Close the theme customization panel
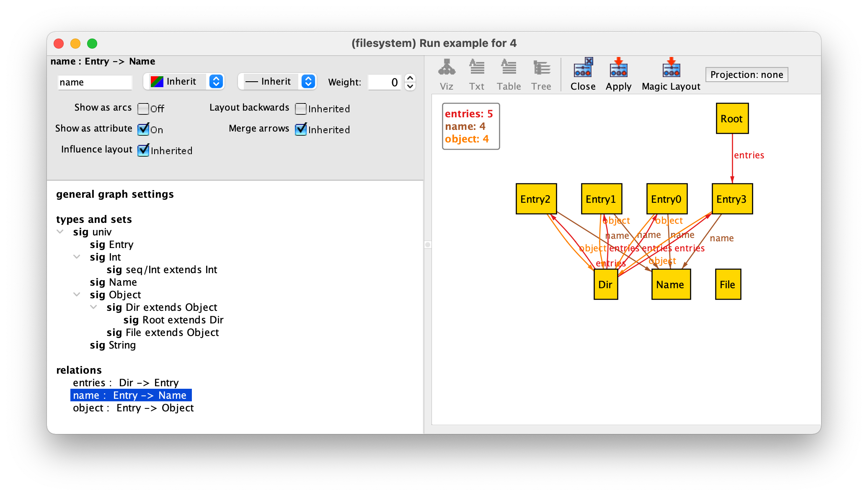Image resolution: width=868 pixels, height=496 pixels. (x=583, y=75)
